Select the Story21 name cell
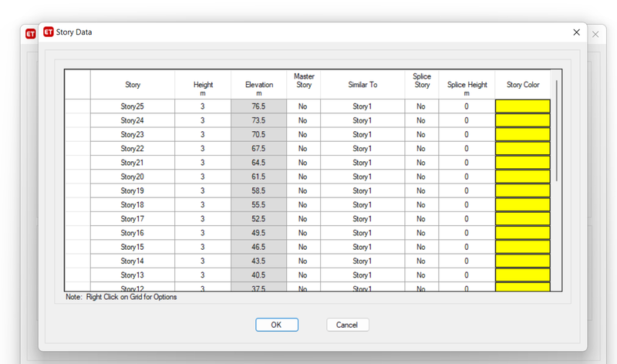617x364 pixels. 133,163
